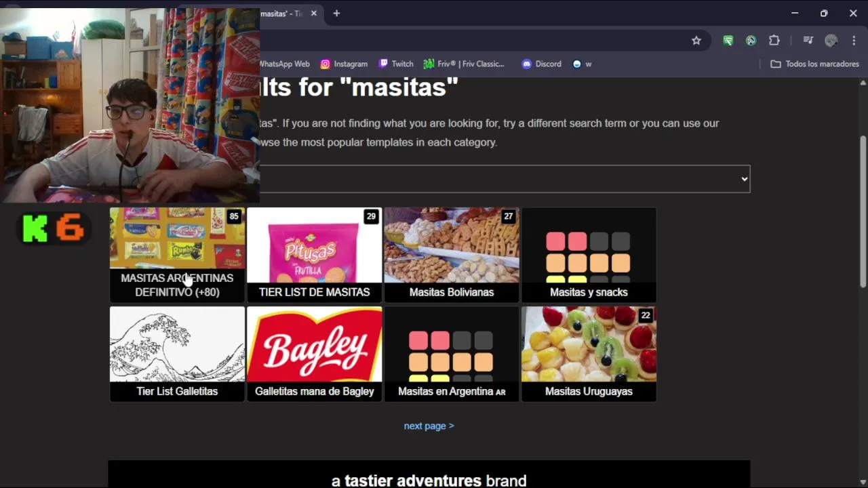Open Galletitas mana de Bagley template
The height and width of the screenshot is (488, 868).
click(x=314, y=354)
